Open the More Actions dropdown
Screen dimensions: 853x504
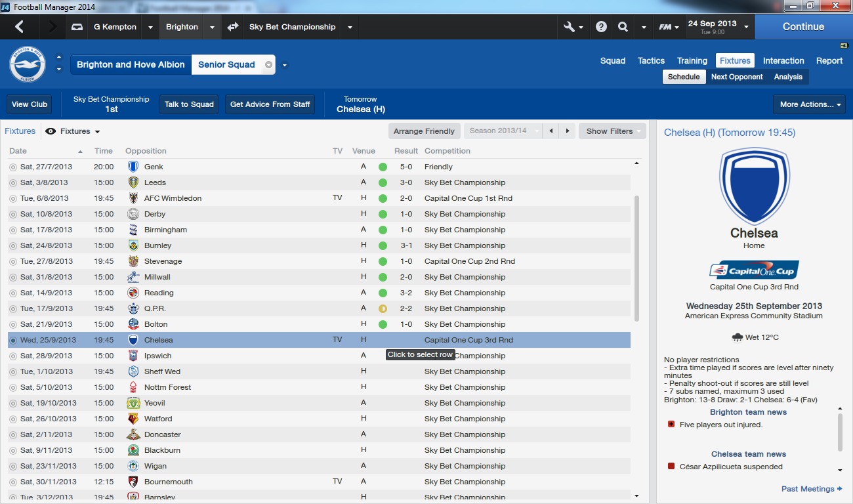click(810, 104)
